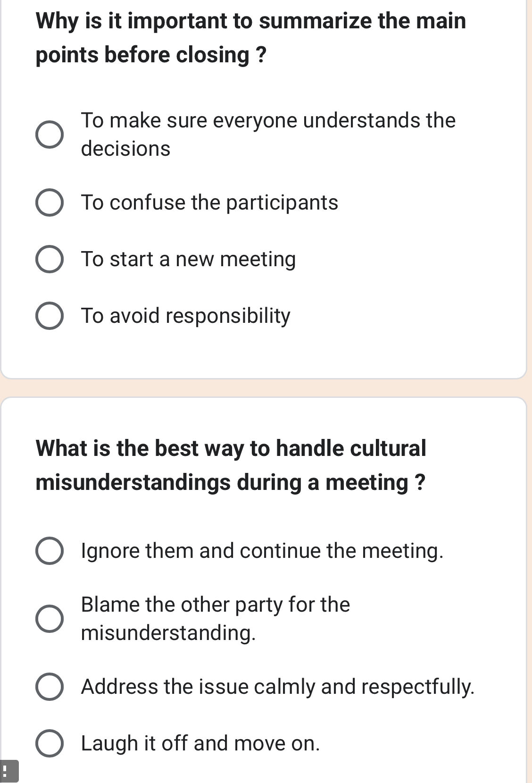Click the 'Address the issue calmly and respectfully.' text
The image size is (532, 783).
click(277, 687)
